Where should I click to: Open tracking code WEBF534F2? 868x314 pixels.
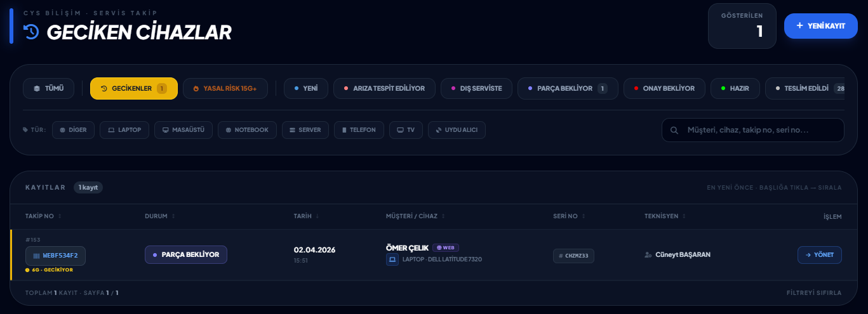[55, 256]
